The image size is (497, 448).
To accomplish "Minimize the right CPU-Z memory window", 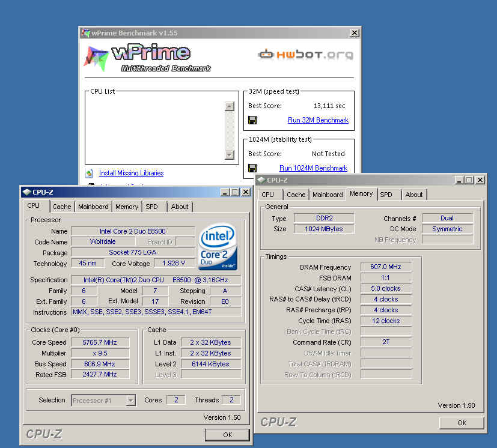I will 459,180.
